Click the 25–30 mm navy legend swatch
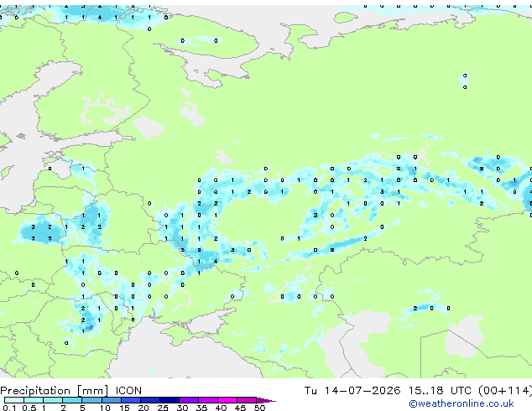 click(x=170, y=400)
